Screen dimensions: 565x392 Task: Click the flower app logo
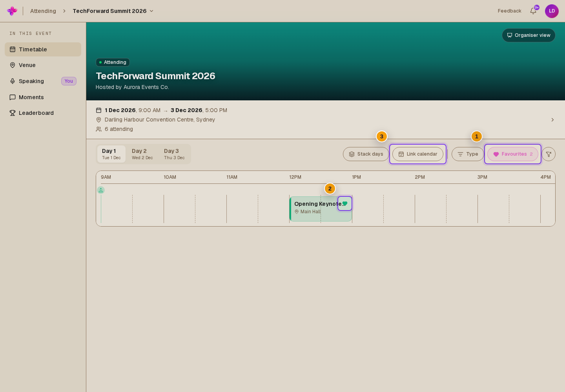[x=12, y=11]
